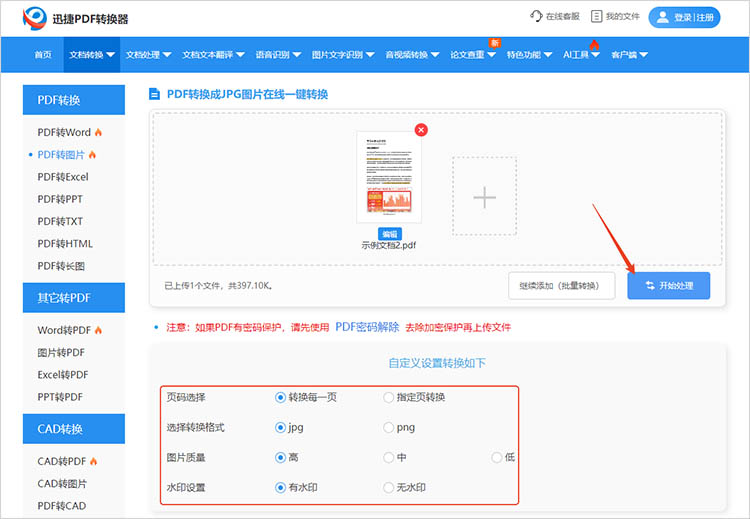Click the 其它转PDF section header
The height and width of the screenshot is (519, 750).
click(74, 298)
